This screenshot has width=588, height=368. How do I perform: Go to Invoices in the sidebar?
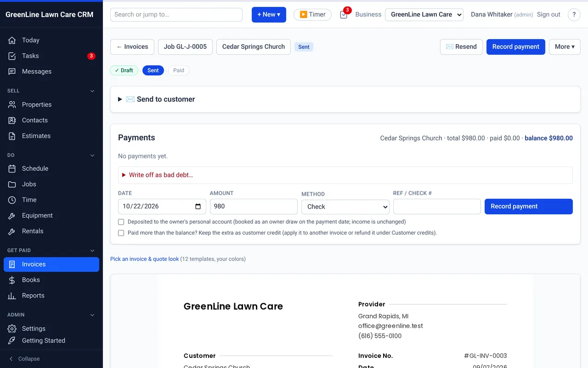pos(51,264)
